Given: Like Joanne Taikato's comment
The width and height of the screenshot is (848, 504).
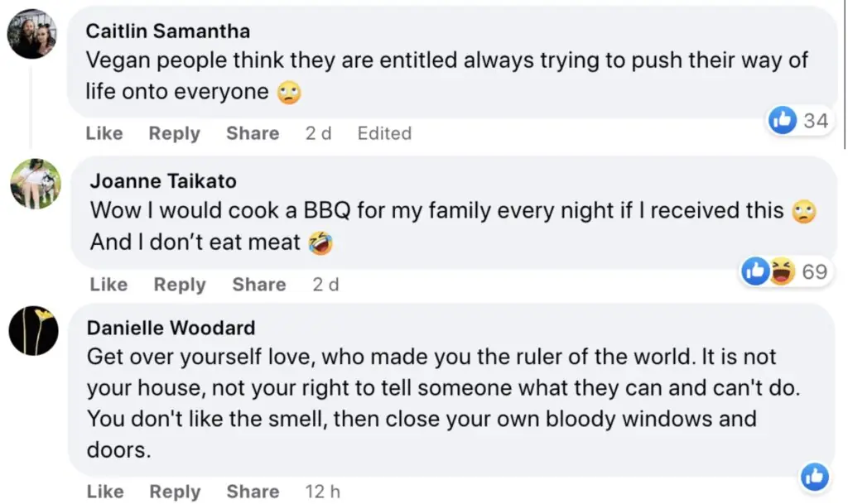Looking at the screenshot, I should pos(108,285).
